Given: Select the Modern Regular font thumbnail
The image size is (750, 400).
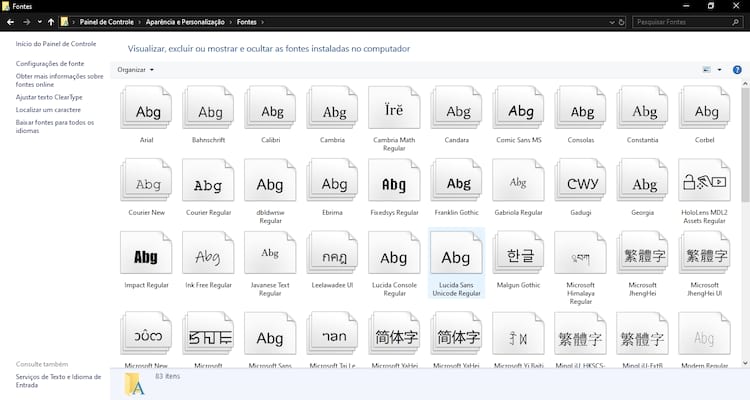Looking at the screenshot, I should coord(705,333).
